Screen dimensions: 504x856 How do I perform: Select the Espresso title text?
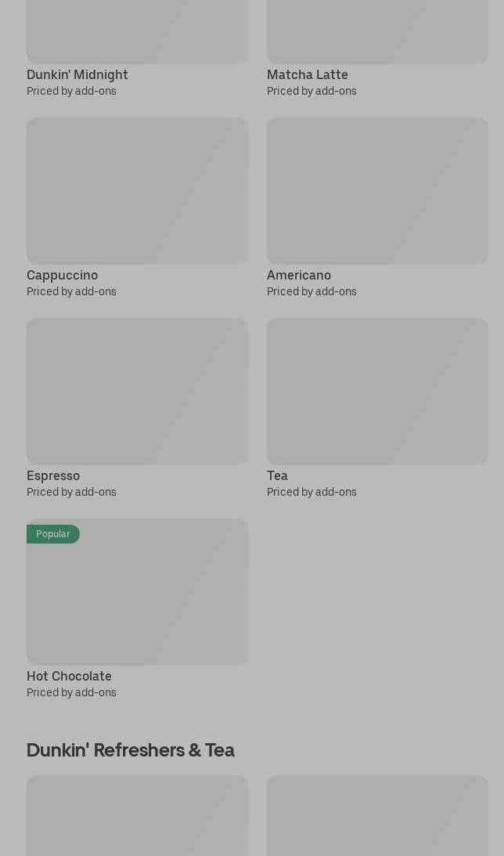coord(53,475)
